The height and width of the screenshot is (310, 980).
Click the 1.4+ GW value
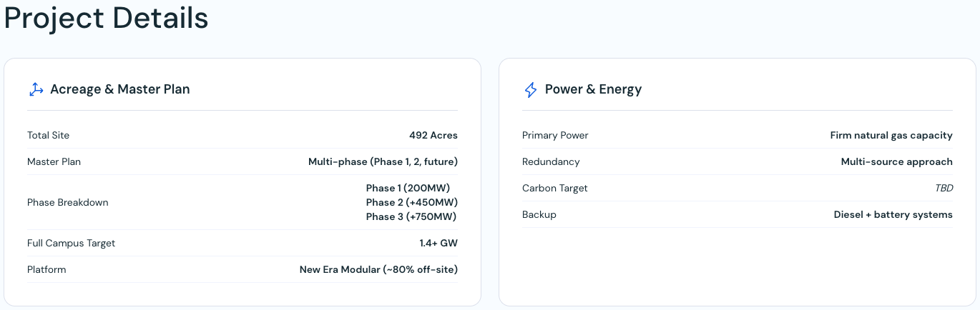(438, 243)
